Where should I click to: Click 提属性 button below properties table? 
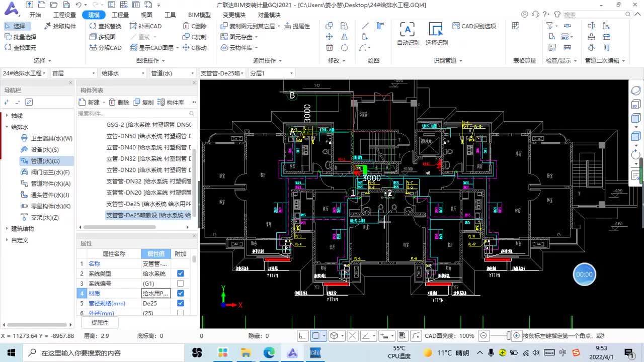(x=100, y=323)
